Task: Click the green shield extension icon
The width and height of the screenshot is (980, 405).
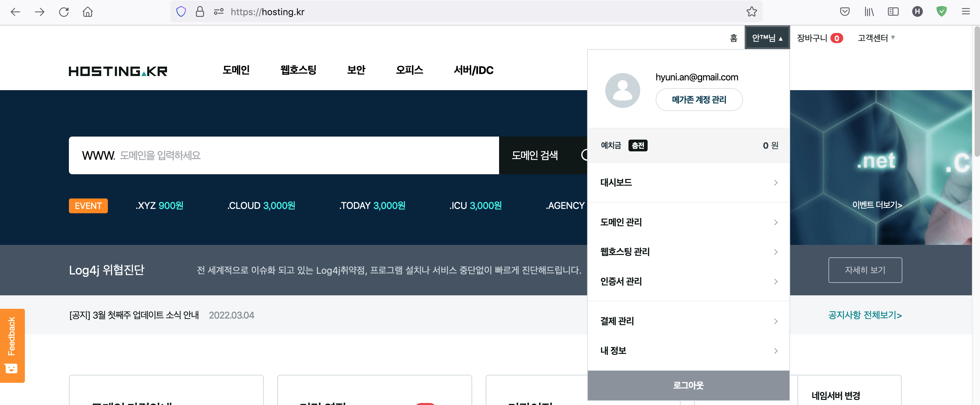Action: click(x=941, y=12)
